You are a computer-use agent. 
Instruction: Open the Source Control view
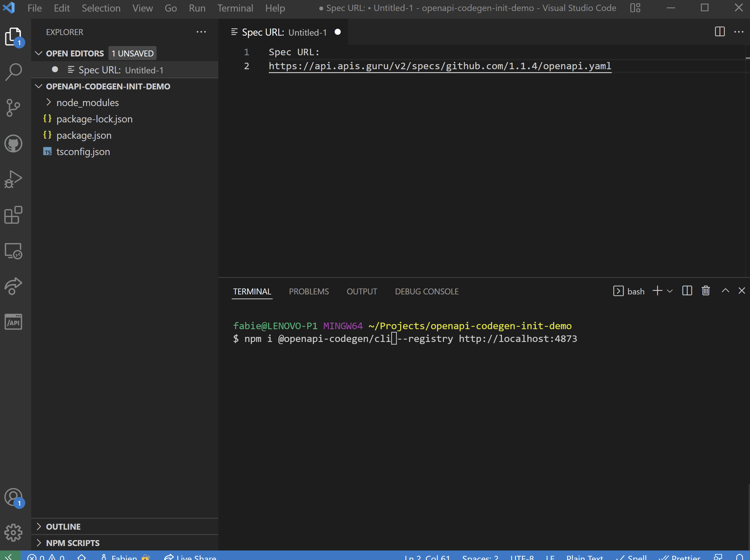(x=14, y=108)
